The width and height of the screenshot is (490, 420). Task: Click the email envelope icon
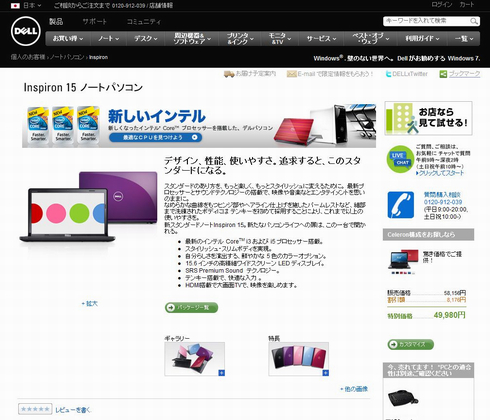[x=291, y=74]
